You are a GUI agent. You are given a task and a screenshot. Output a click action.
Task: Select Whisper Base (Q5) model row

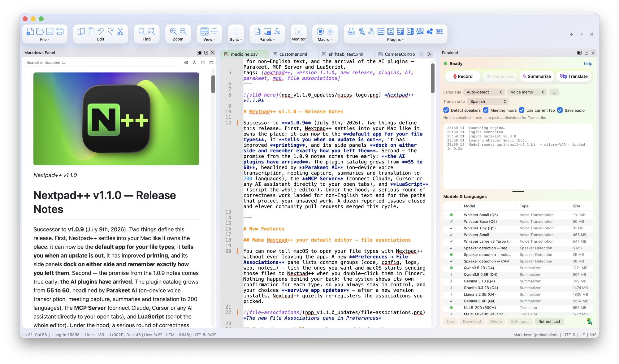(518, 222)
